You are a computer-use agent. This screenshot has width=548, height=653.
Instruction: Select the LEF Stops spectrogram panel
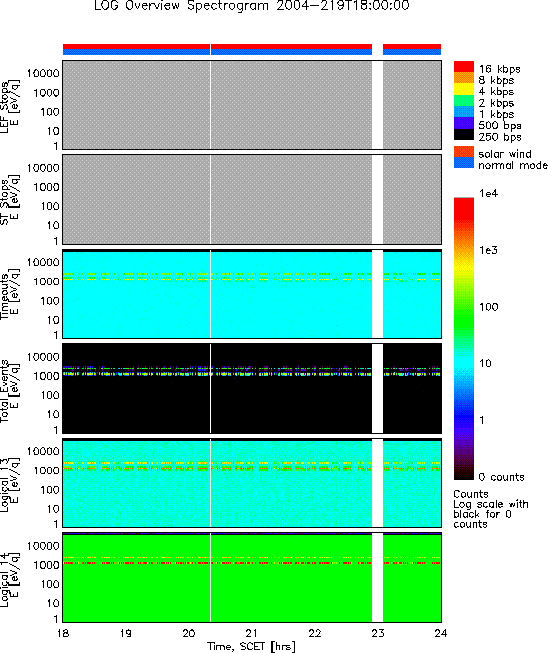click(252, 105)
